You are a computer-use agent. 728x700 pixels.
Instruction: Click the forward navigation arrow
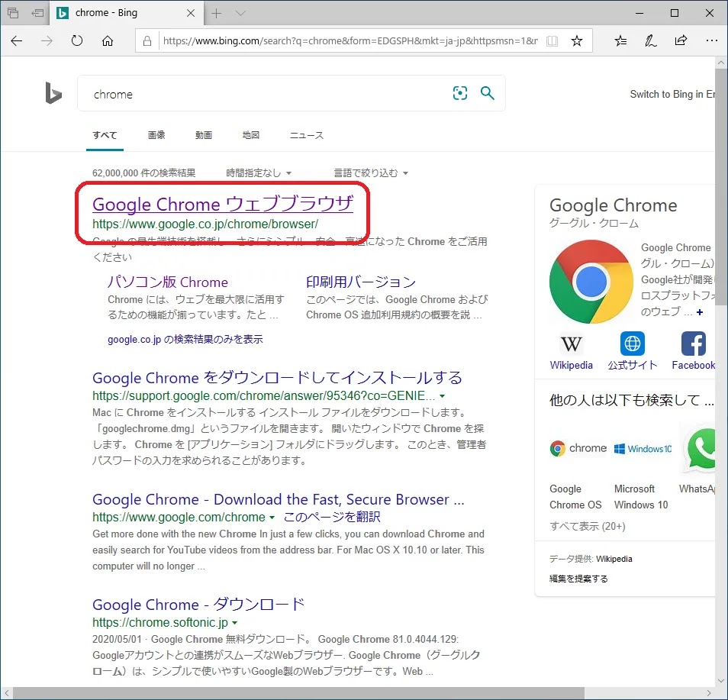pyautogui.click(x=47, y=41)
